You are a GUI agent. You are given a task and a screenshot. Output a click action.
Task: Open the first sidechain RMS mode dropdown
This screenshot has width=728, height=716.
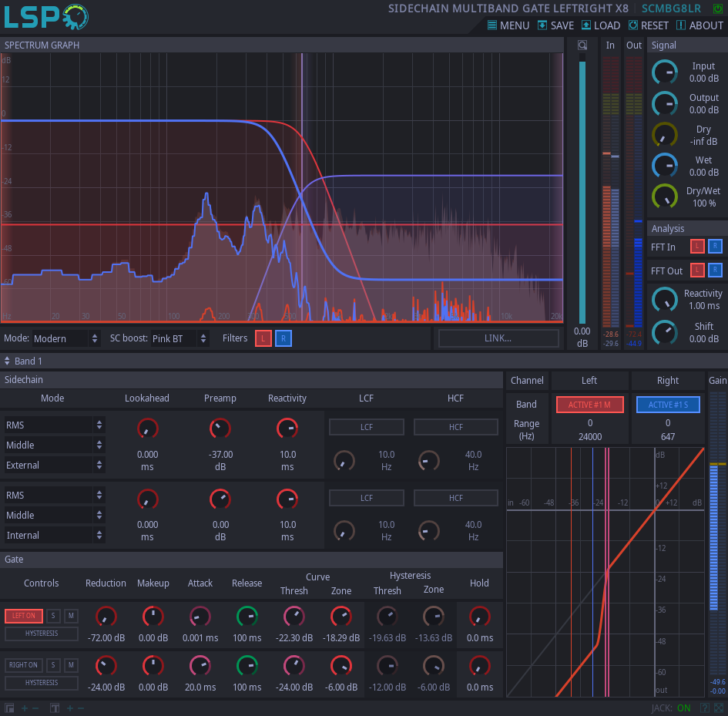click(x=55, y=425)
